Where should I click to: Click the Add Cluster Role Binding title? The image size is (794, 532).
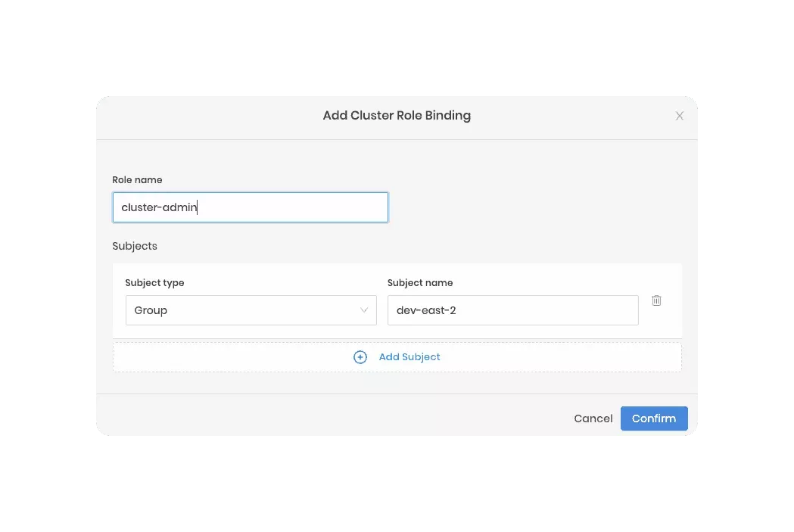coord(397,116)
